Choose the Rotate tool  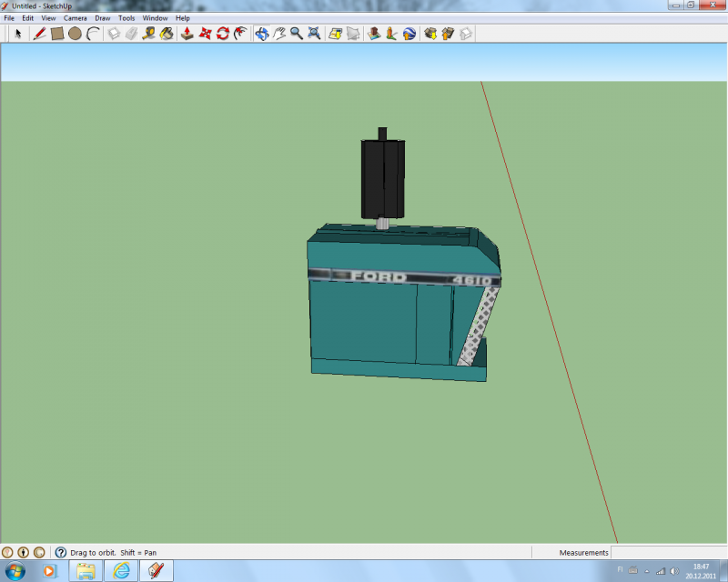[223, 34]
